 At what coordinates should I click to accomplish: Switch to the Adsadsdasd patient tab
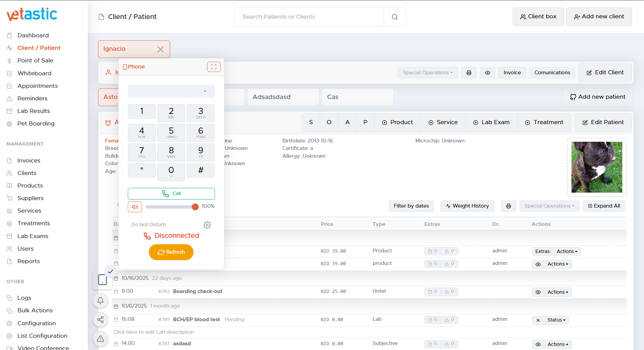coord(283,97)
